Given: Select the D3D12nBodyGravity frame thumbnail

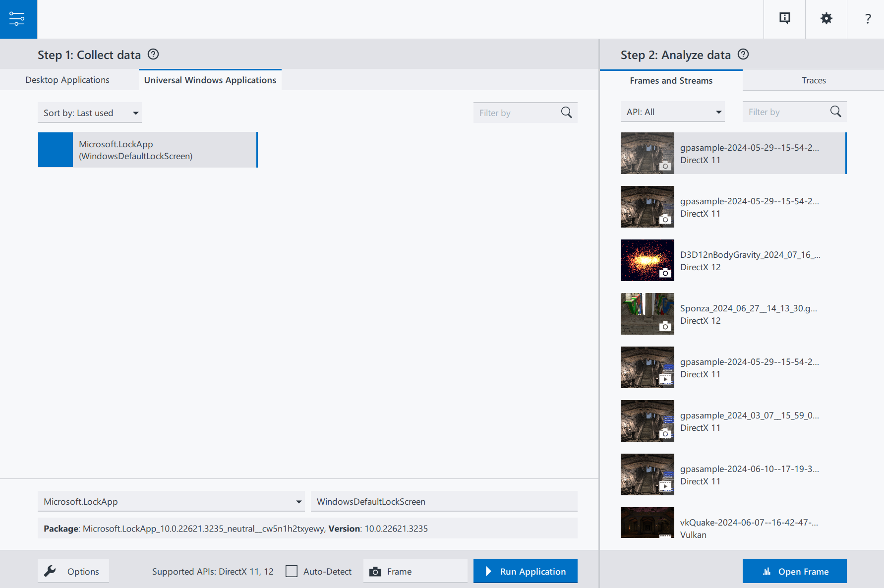Looking at the screenshot, I should point(648,260).
